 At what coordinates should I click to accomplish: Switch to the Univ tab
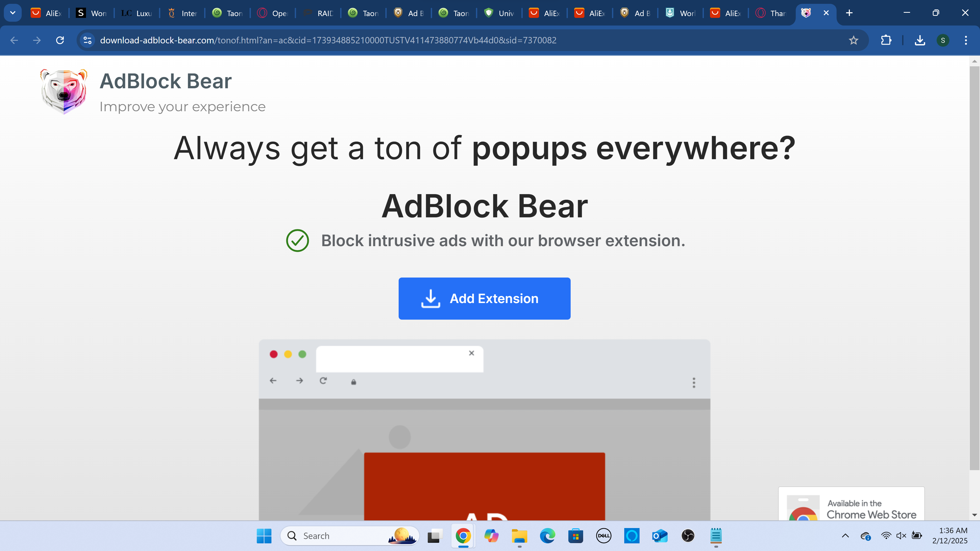pos(499,13)
